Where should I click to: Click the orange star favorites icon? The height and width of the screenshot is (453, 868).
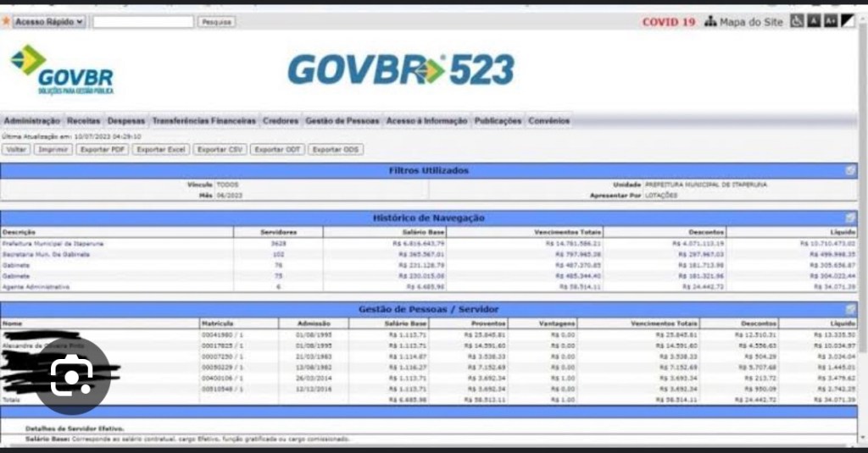[x=6, y=21]
